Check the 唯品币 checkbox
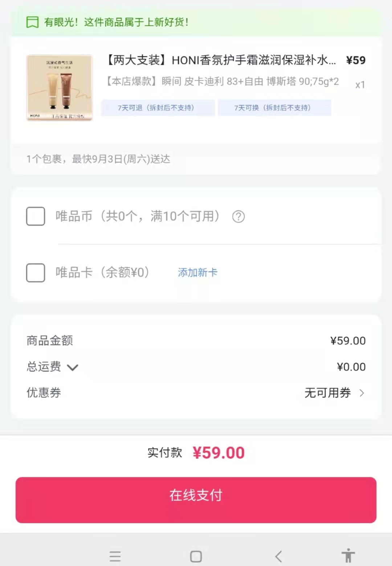The image size is (392, 566). point(36,216)
